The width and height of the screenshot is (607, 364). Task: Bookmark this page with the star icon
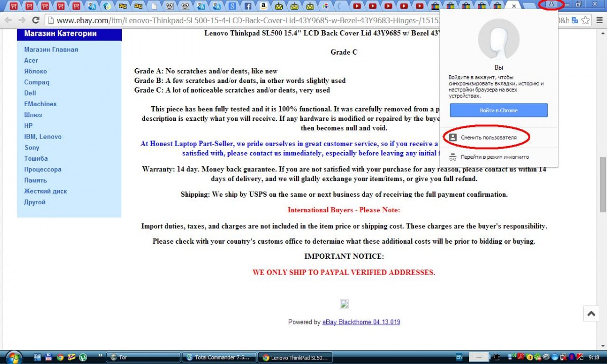585,21
